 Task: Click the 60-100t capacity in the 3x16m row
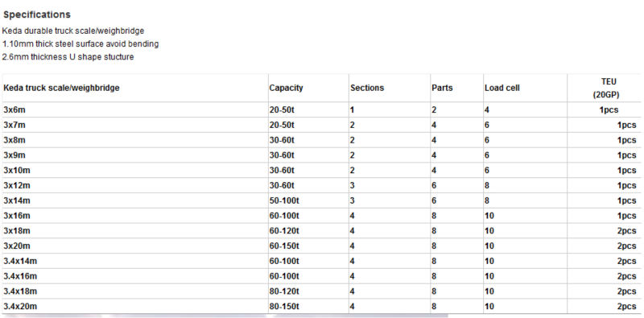pos(284,216)
